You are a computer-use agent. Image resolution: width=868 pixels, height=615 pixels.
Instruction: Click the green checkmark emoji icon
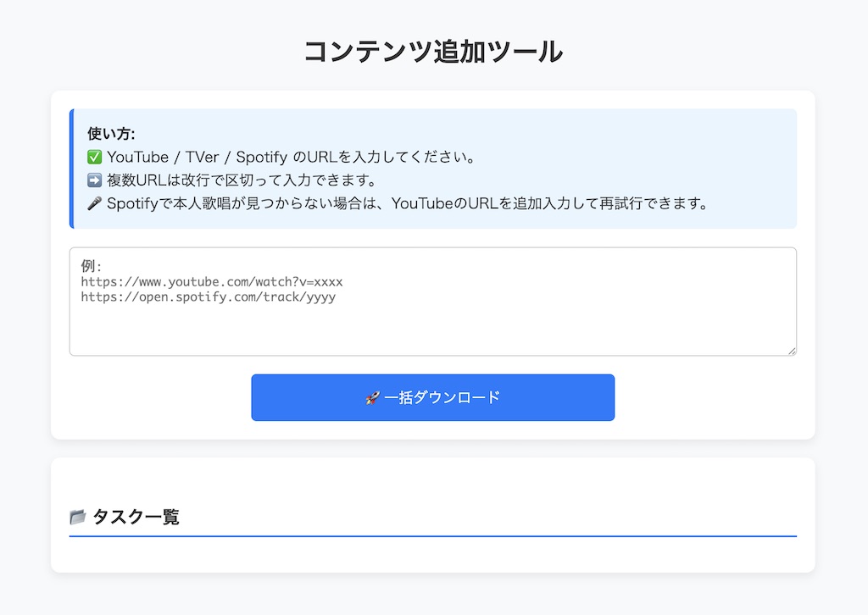[94, 158]
